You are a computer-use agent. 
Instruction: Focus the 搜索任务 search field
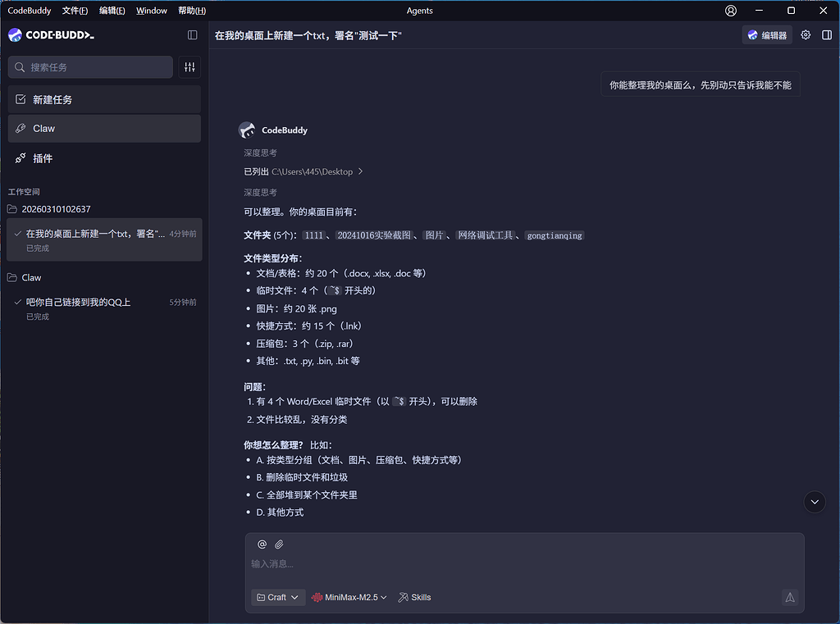pos(90,67)
